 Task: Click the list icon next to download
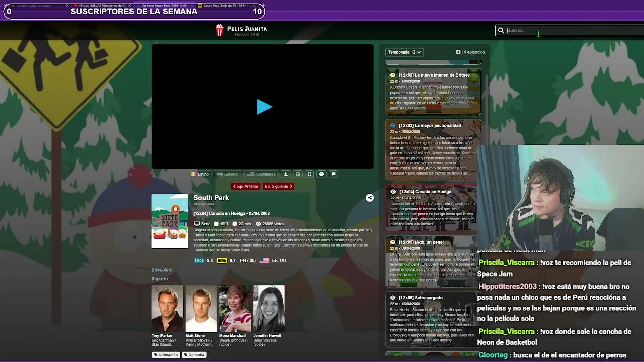[x=298, y=174]
